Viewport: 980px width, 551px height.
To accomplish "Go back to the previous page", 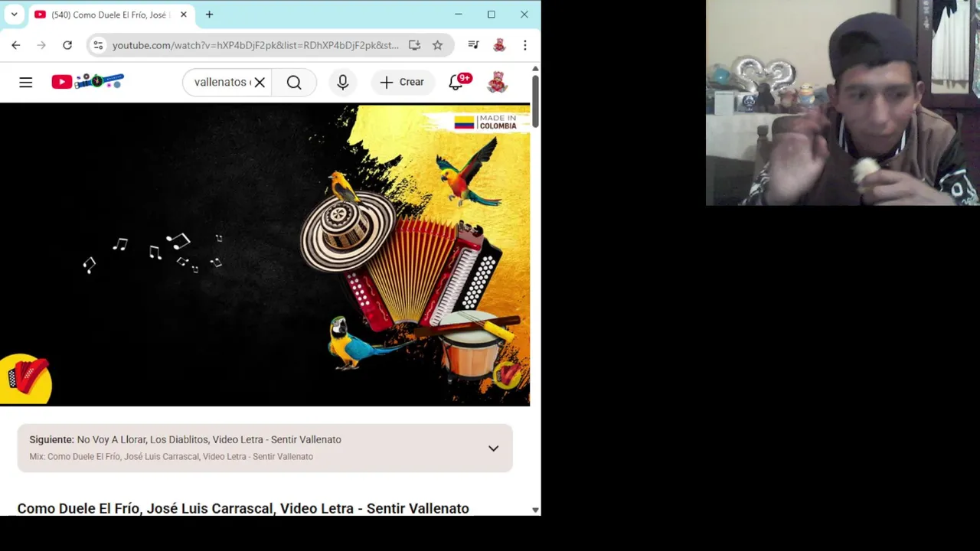I will click(15, 45).
